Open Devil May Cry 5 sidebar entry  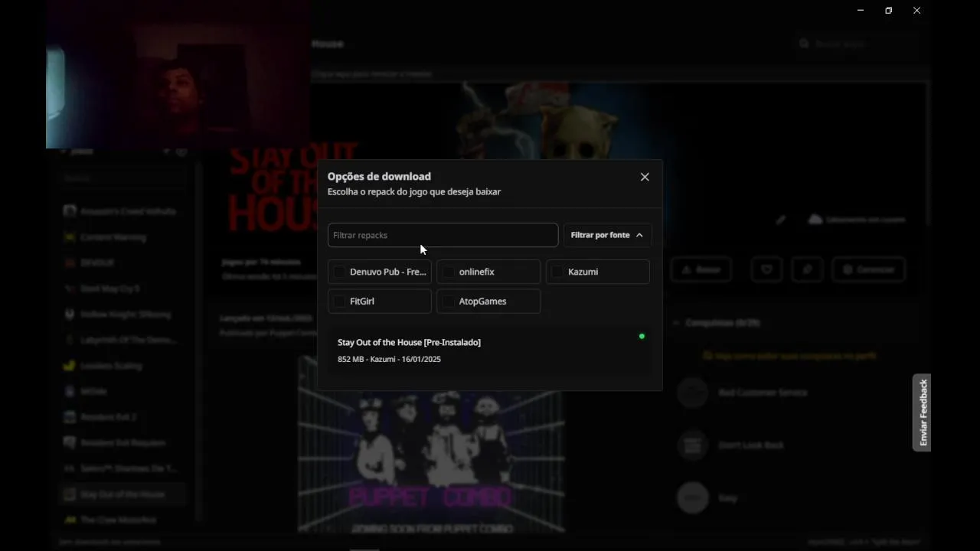[x=122, y=289]
